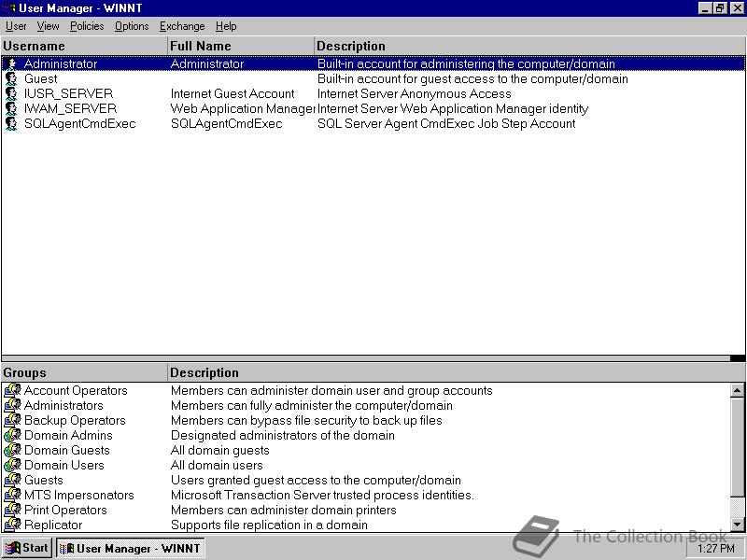Click 'Supports file replication in a domain' text
Image resolution: width=747 pixels, height=560 pixels.
(x=269, y=525)
